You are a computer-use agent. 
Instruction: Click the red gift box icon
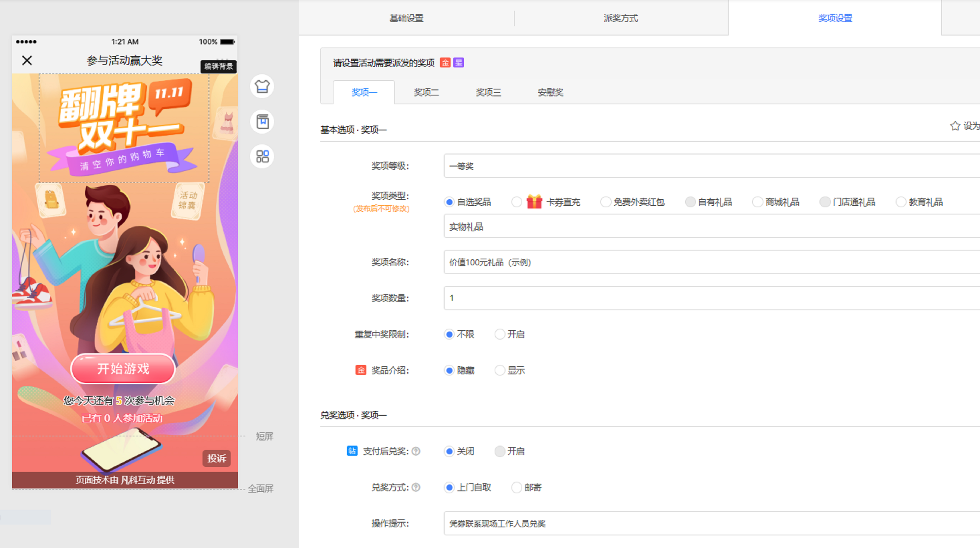point(534,201)
